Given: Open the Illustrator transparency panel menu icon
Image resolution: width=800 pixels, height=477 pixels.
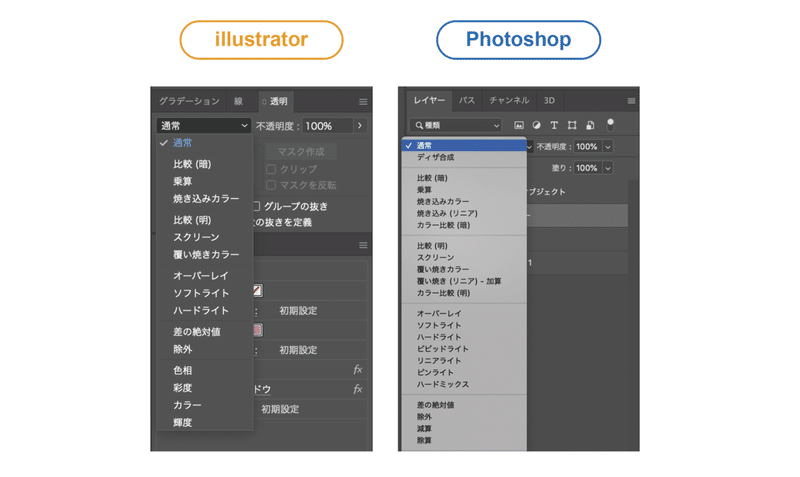Looking at the screenshot, I should tap(363, 102).
